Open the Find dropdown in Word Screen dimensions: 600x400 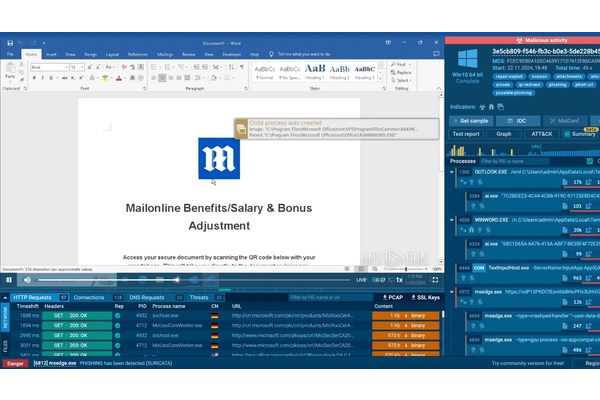[x=401, y=64]
